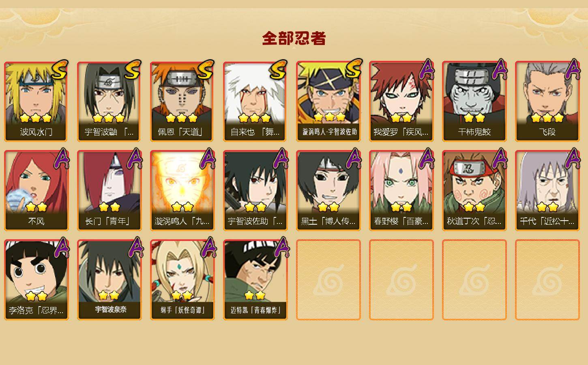Viewport: 588px width, 365px height.
Task: Select the 干柿鬼鲛 ninja card
Action: click(474, 101)
